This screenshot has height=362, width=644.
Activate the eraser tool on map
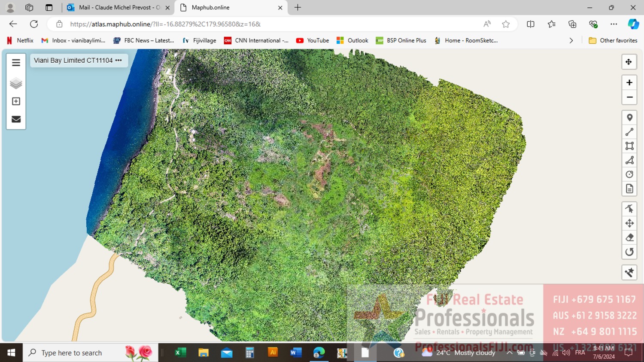click(x=629, y=237)
